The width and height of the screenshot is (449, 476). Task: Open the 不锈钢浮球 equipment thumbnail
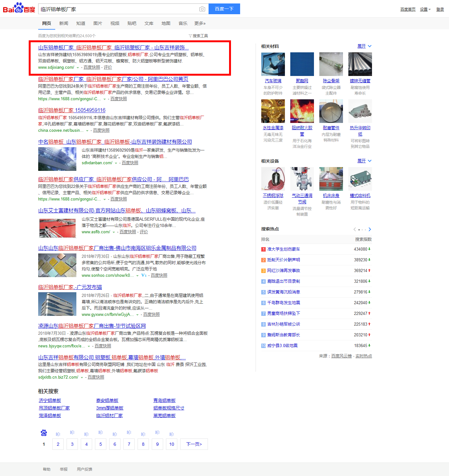coord(273,179)
